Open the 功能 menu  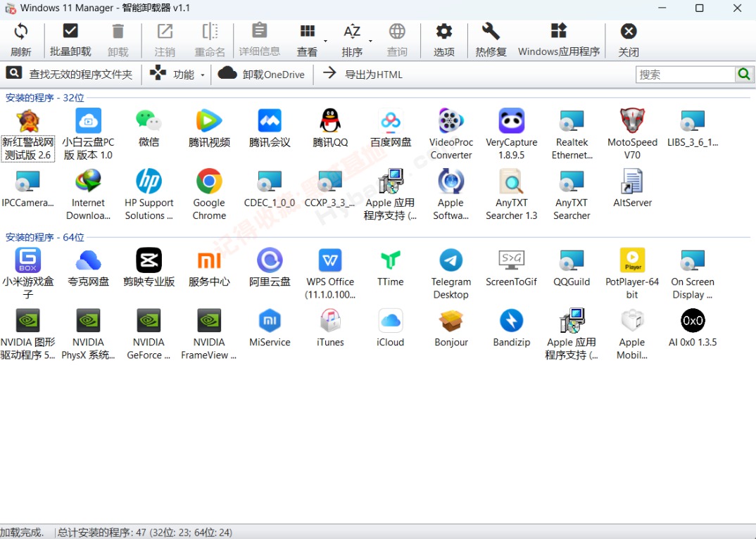(177, 75)
